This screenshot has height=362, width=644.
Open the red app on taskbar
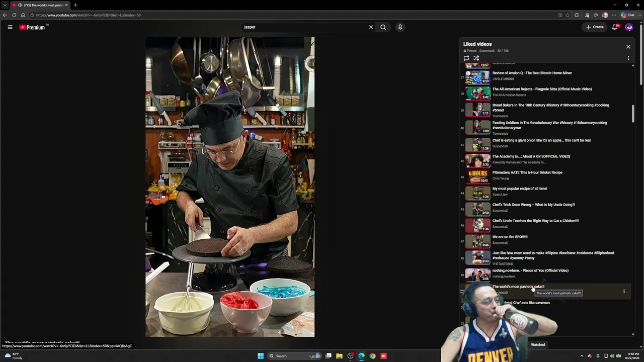point(383,356)
